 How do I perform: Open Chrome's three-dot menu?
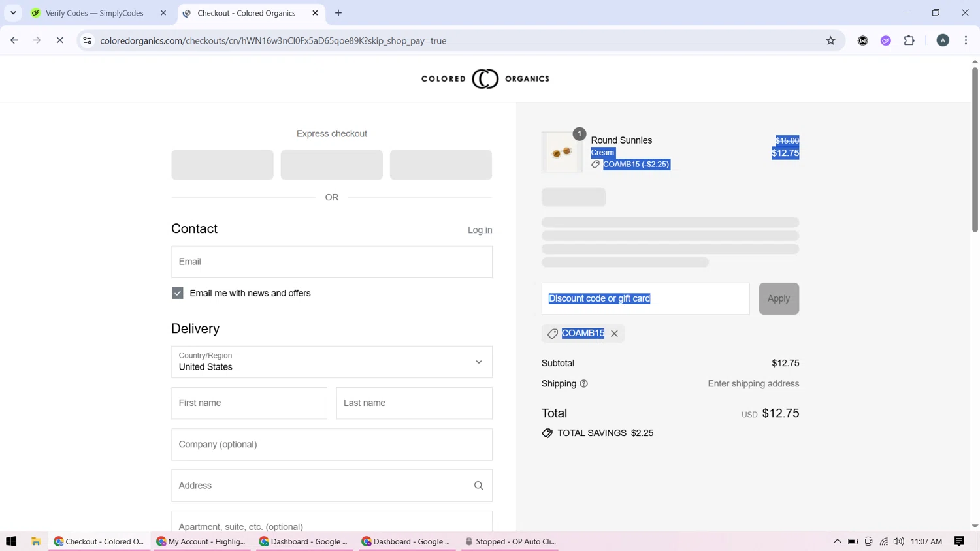point(966,40)
